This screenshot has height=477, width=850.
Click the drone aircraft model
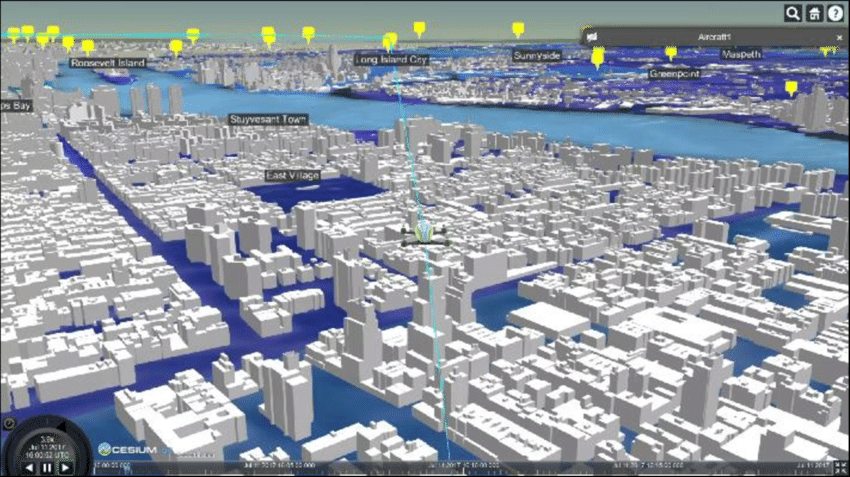(420, 234)
